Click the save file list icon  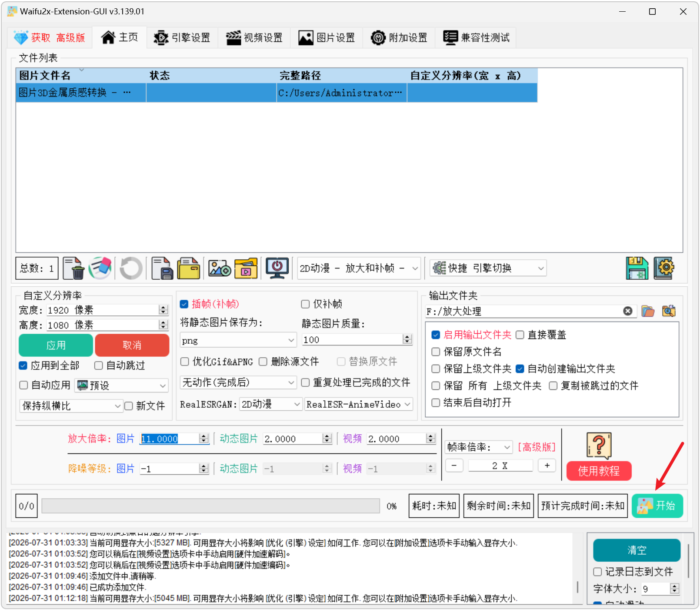(162, 268)
